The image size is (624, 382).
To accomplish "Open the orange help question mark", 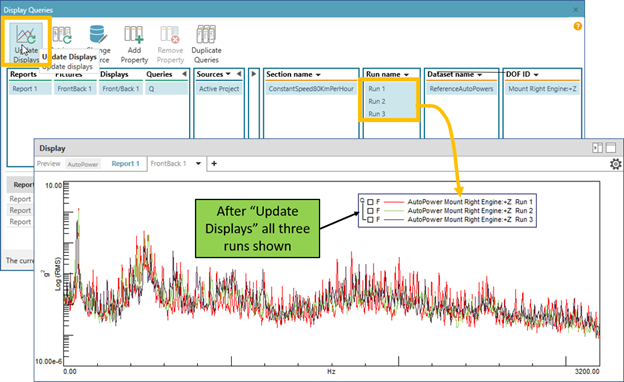I will [x=577, y=26].
